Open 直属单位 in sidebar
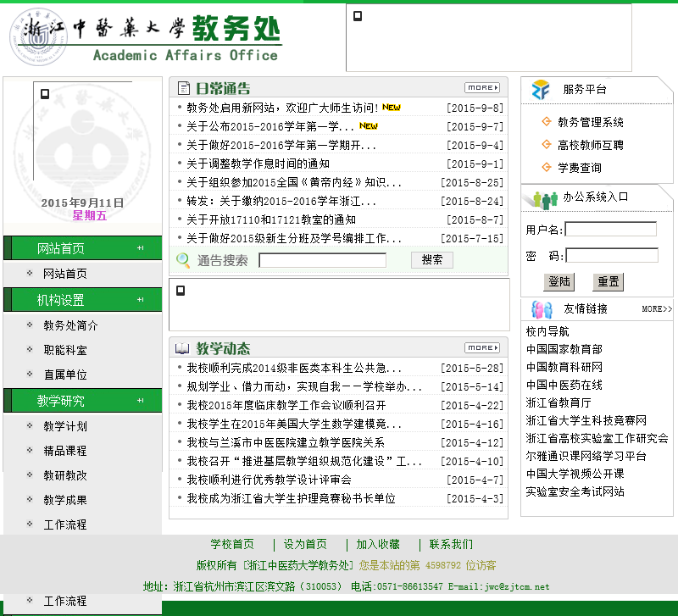 [65, 375]
